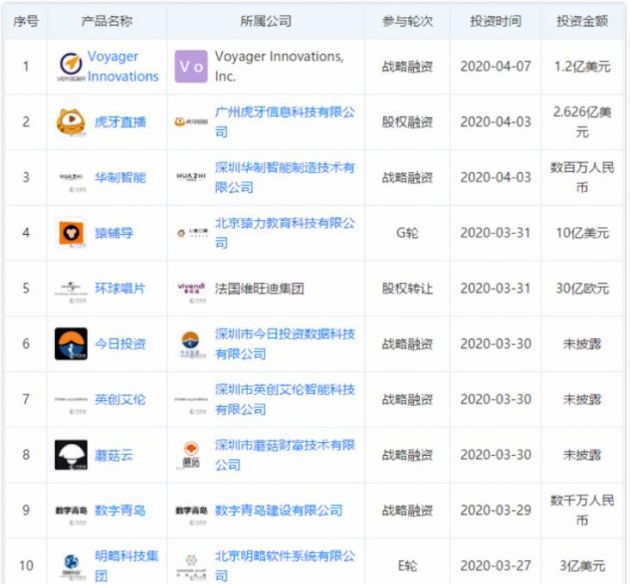Click the 明略科技集团 product logo
Image resolution: width=630 pixels, height=584 pixels.
[71, 566]
